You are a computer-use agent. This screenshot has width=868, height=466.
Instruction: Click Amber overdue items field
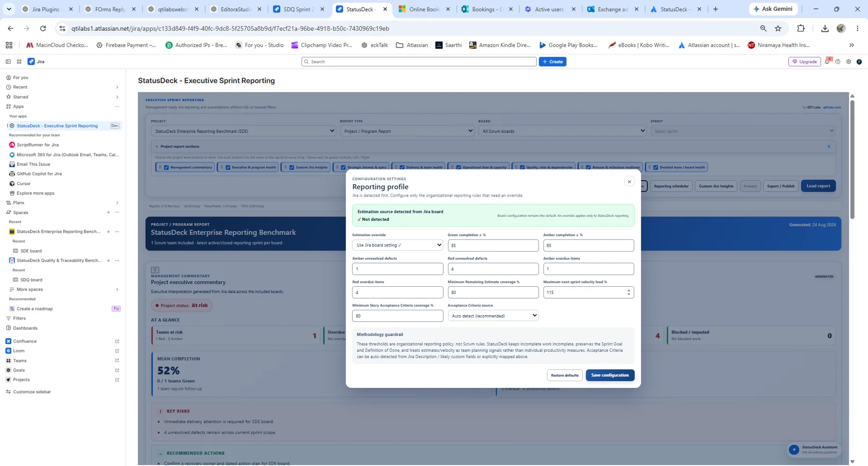(x=588, y=269)
